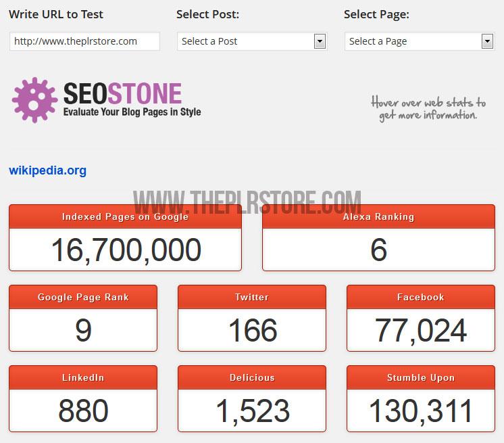Image resolution: width=504 pixels, height=443 pixels.
Task: Click the Indexed Pages on Google header
Action: [125, 216]
